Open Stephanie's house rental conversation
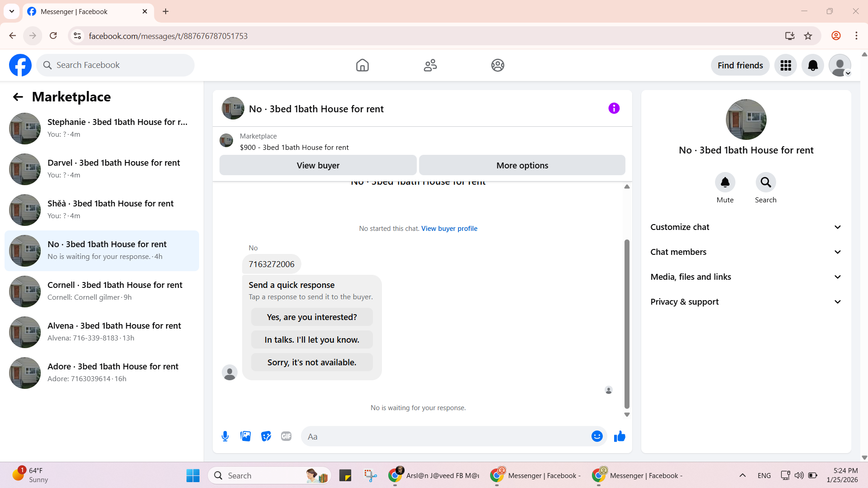The width and height of the screenshot is (868, 488). click(102, 129)
